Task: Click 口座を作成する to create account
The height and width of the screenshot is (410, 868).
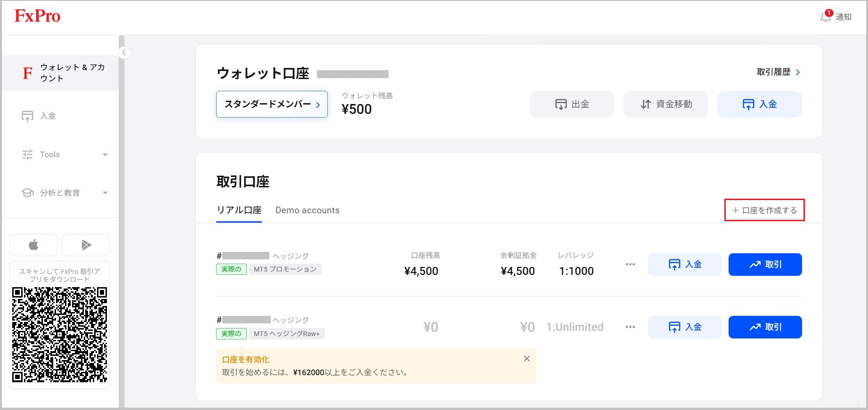Action: [764, 210]
